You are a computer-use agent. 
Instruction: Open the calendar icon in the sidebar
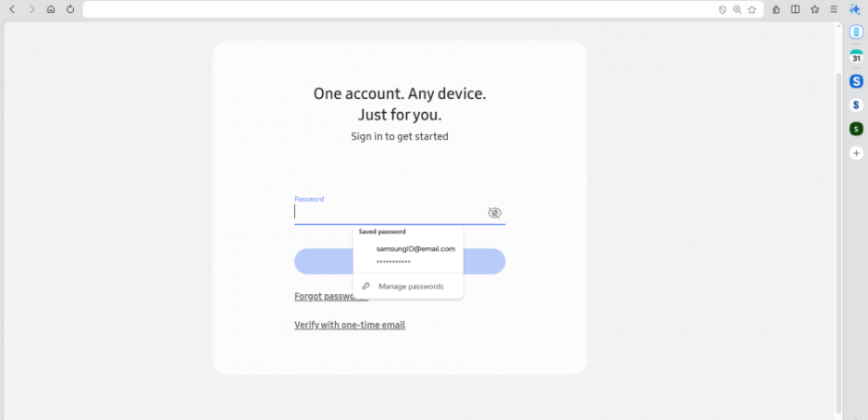856,57
